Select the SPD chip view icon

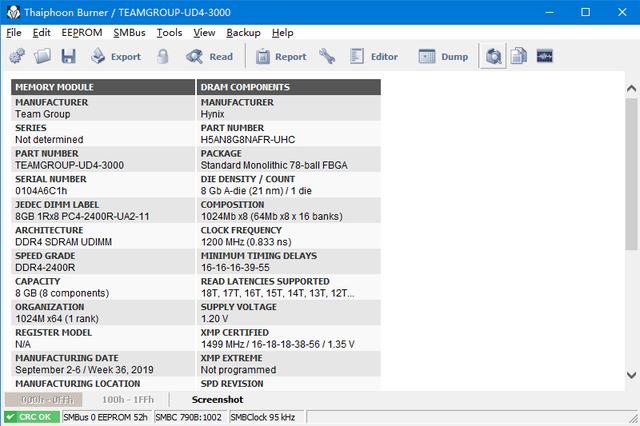pos(493,57)
